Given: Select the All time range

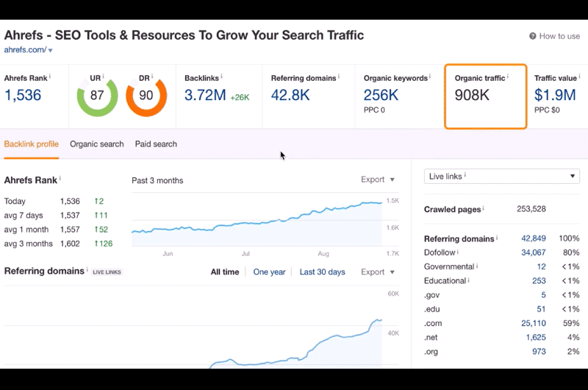Looking at the screenshot, I should 225,272.
